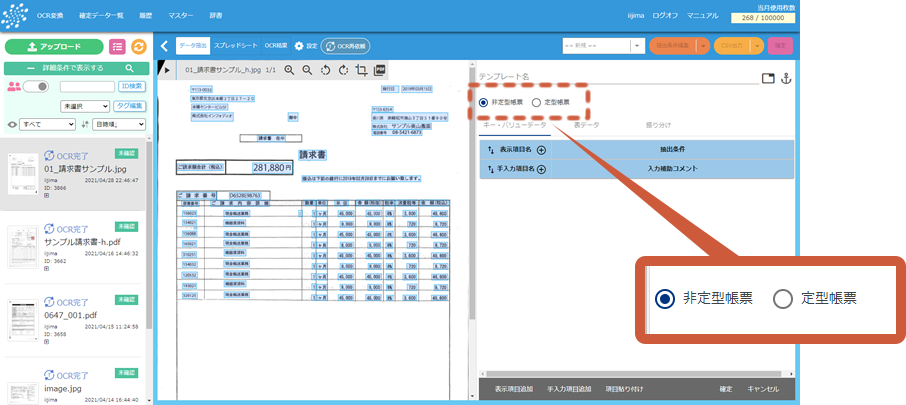Sort by 手入力項目名 using its arrows icon

coord(491,169)
